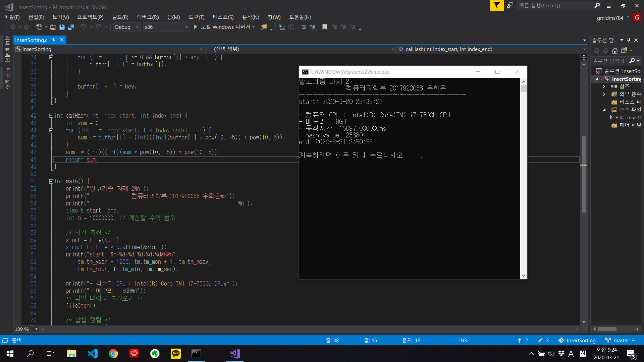Click Solution Explorer home icon

tap(614, 51)
